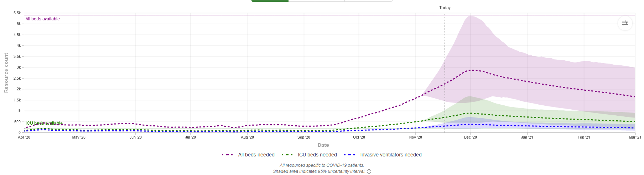644x175 pixels.
Task: Click the Date axis title
Action: tap(323, 145)
